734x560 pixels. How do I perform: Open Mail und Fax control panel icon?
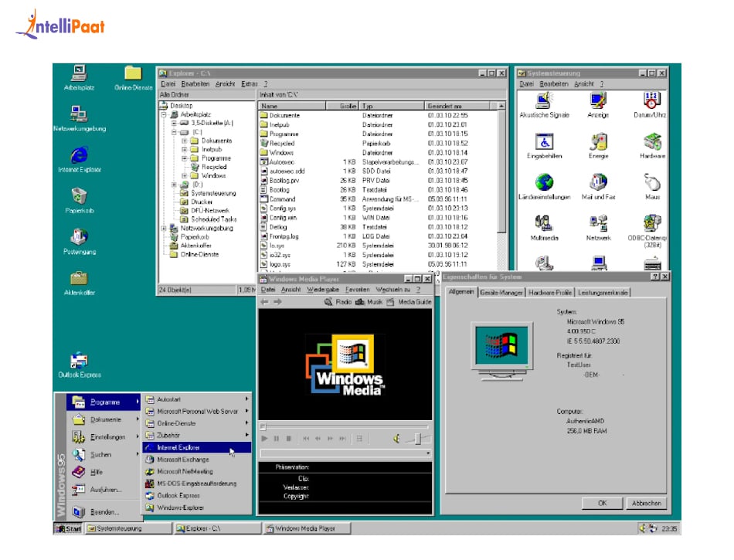click(598, 187)
